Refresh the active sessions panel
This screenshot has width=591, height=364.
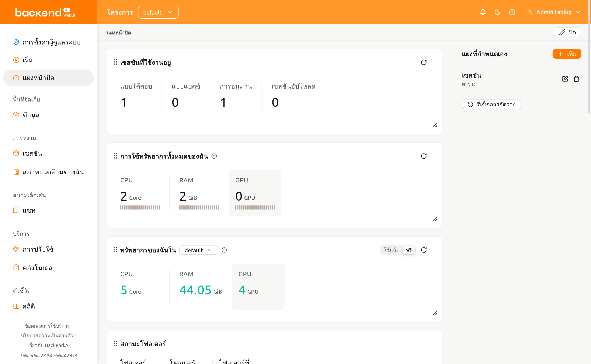click(x=424, y=62)
